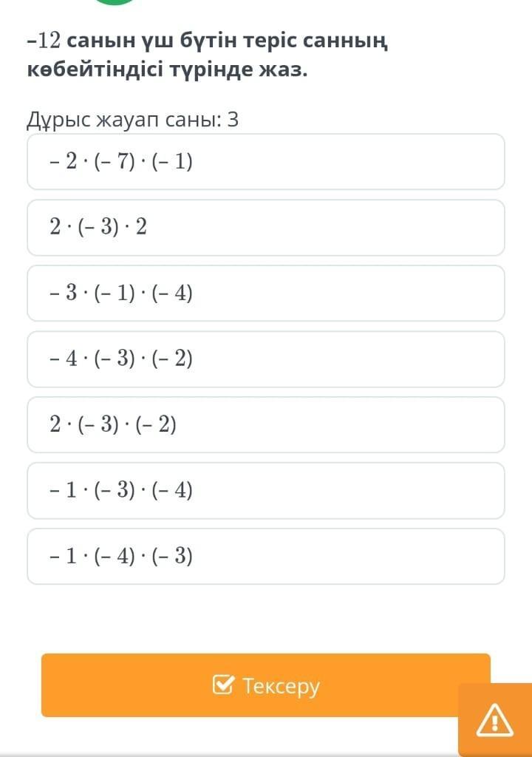532x757 pixels.
Task: Select answer 2 · (− 3) · 2
Action: pyautogui.click(x=266, y=228)
